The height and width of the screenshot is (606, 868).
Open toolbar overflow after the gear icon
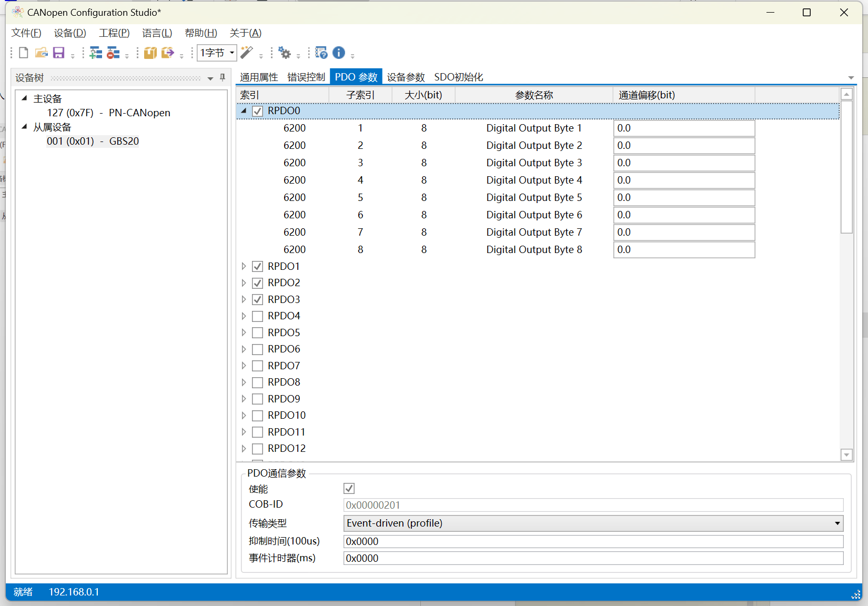coord(298,56)
